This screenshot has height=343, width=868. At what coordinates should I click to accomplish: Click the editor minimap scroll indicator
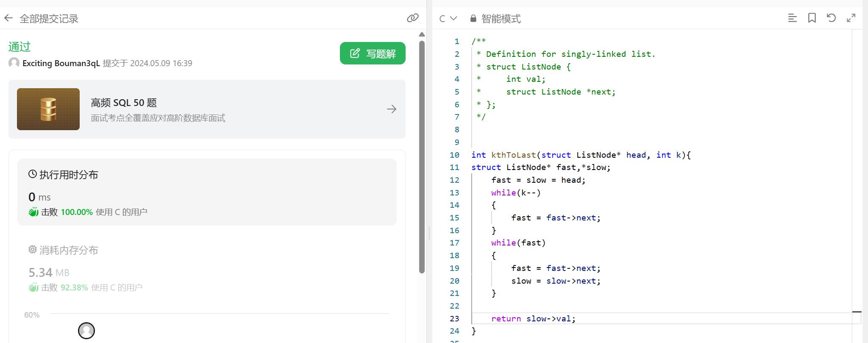click(x=857, y=312)
